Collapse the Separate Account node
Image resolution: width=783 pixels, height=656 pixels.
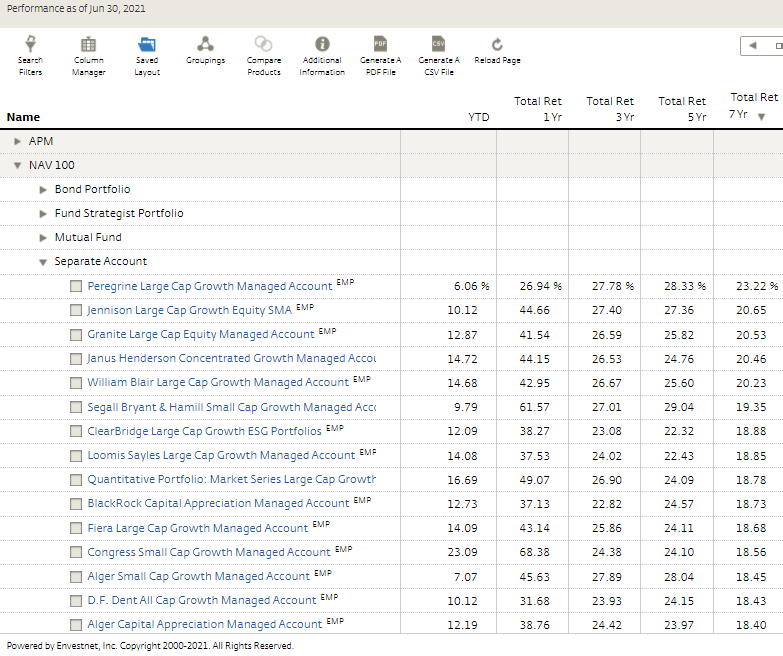[x=43, y=262]
